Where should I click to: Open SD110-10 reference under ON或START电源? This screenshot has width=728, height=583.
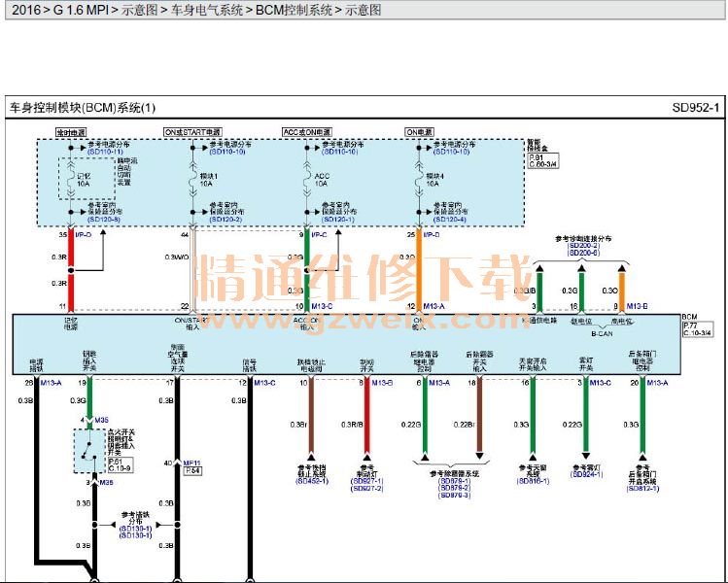point(227,152)
